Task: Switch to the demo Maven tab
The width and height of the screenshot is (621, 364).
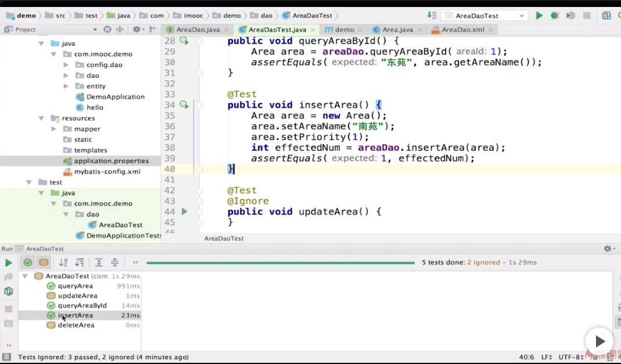Action: (x=344, y=30)
